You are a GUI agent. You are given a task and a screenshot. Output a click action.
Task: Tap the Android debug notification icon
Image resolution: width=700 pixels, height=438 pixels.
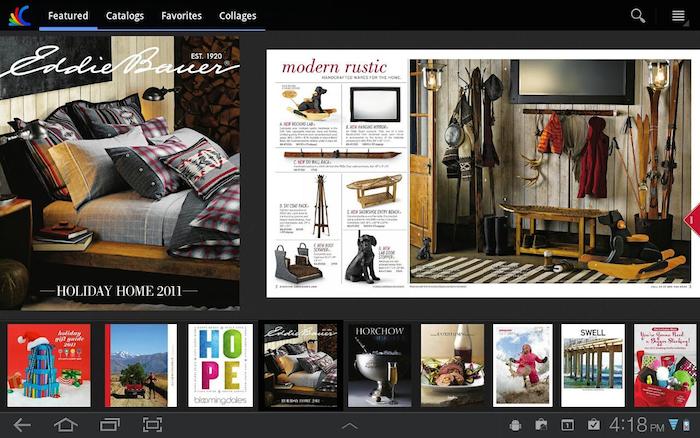point(515,425)
